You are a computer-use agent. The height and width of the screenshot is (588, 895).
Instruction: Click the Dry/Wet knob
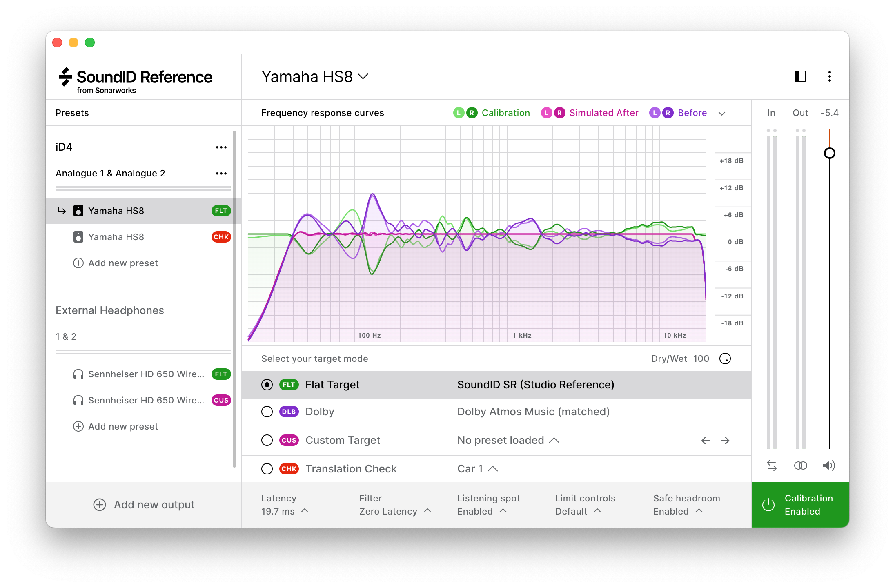tap(725, 359)
